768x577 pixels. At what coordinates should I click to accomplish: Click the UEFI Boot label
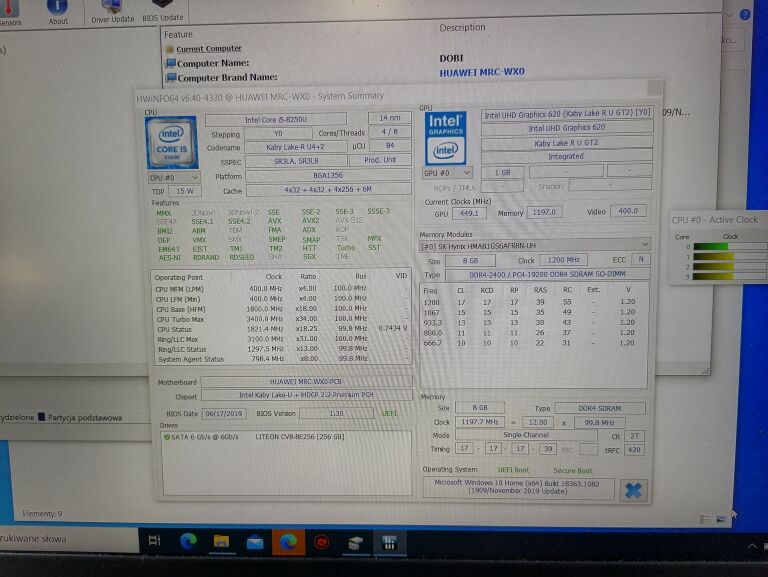(x=513, y=470)
